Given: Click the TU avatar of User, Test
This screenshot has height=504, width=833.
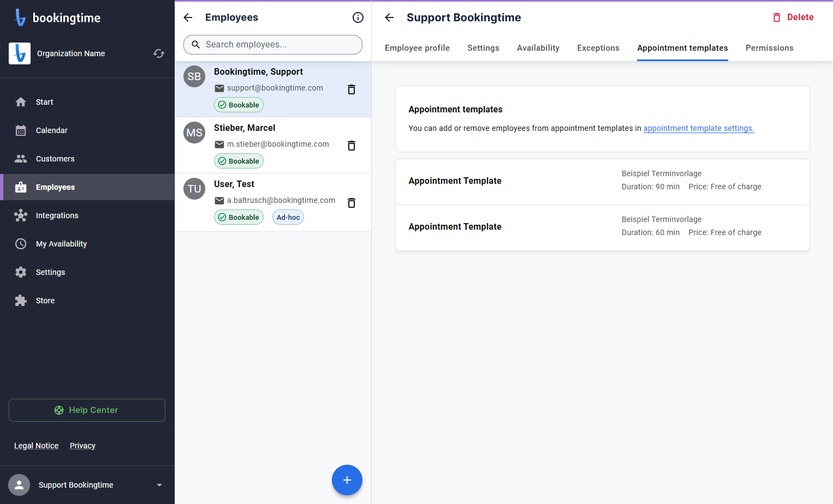Looking at the screenshot, I should pos(194,189).
